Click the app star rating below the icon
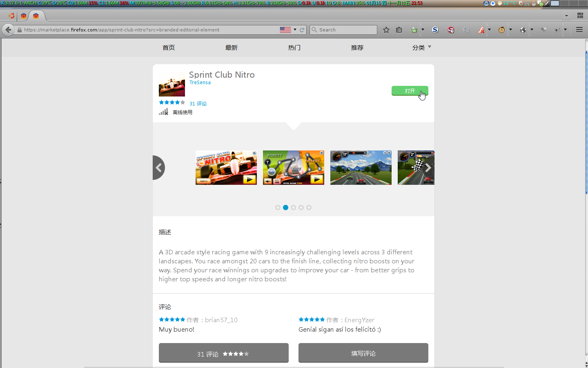The image size is (588, 368). tap(172, 103)
